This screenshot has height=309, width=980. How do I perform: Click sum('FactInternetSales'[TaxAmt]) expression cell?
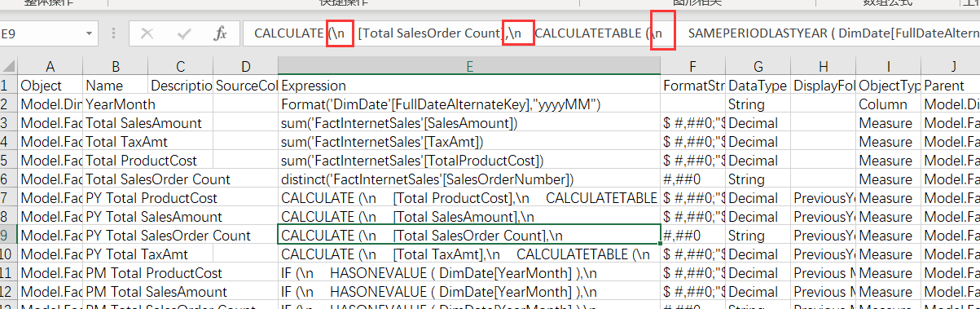tap(469, 142)
